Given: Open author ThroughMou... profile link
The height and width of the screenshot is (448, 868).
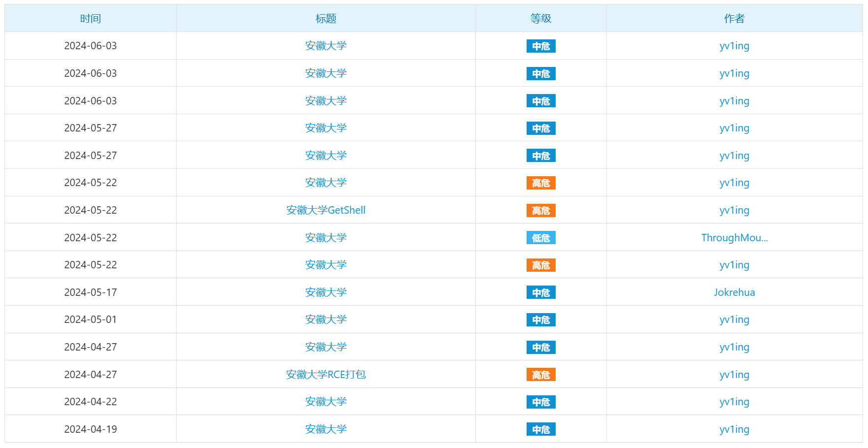Looking at the screenshot, I should pos(734,238).
